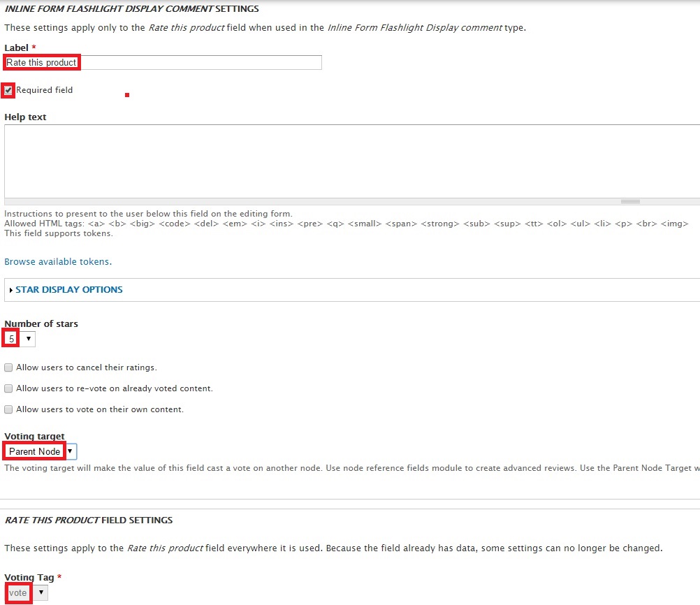Click the Voting target dropdown arrow
Viewport: 700px width, 605px height.
(69, 451)
